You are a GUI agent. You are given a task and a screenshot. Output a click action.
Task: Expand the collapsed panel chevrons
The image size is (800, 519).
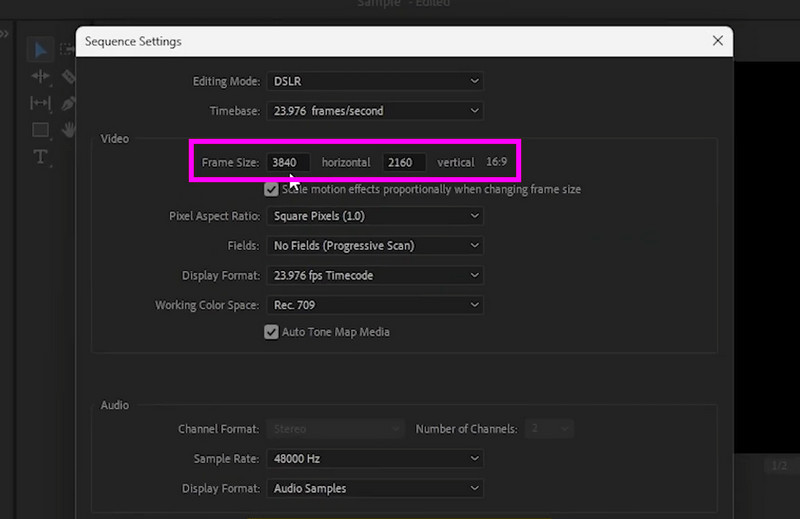point(5,34)
